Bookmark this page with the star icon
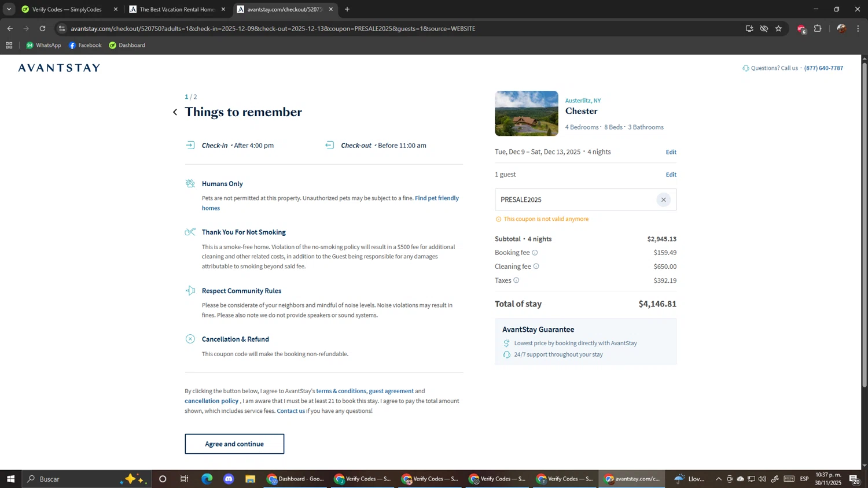Viewport: 868px width, 488px height. click(x=778, y=28)
